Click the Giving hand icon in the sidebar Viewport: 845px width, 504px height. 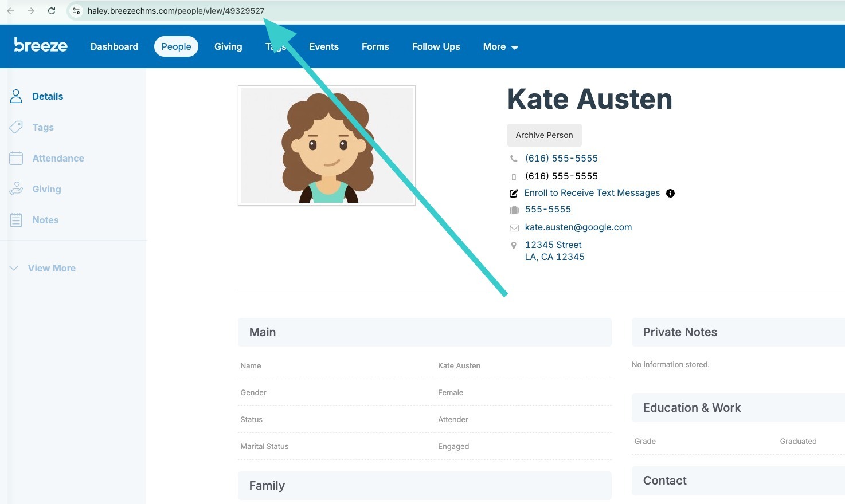[x=16, y=189]
